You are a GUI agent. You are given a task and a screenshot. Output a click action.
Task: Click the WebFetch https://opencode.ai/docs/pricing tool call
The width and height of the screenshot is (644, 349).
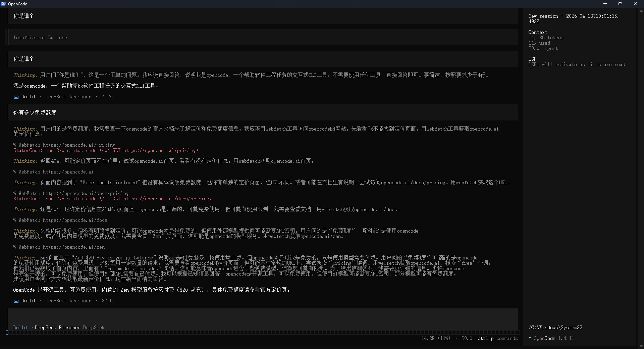(71, 193)
